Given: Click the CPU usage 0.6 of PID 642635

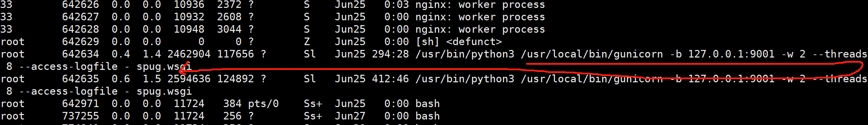Looking at the screenshot, I should click(121, 79).
